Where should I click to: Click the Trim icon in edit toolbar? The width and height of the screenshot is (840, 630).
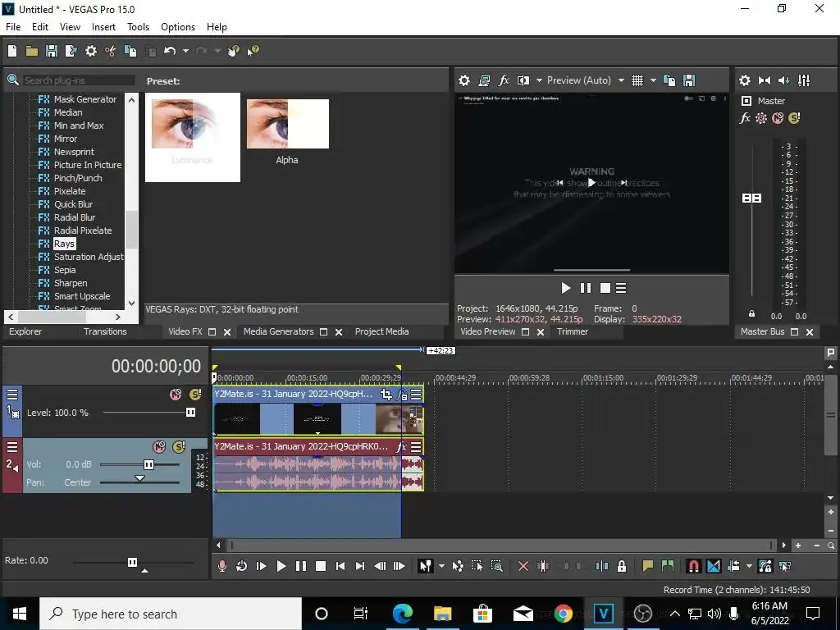(543, 566)
